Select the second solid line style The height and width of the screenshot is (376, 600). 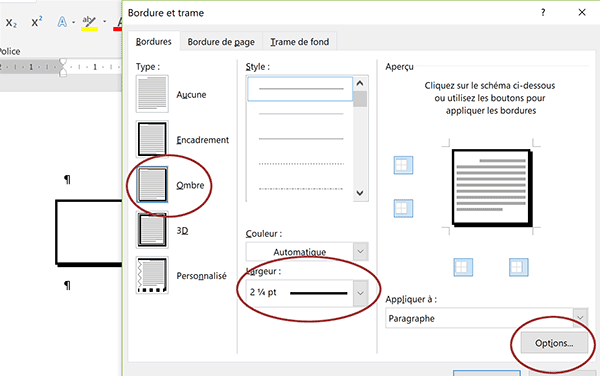(301, 114)
